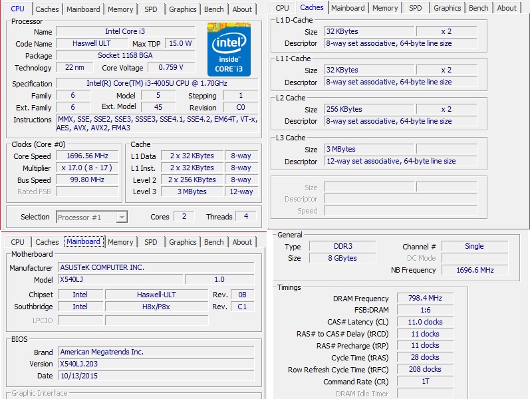Open SPD tab in top-right window
The width and height of the screenshot is (532, 399).
[415, 8]
